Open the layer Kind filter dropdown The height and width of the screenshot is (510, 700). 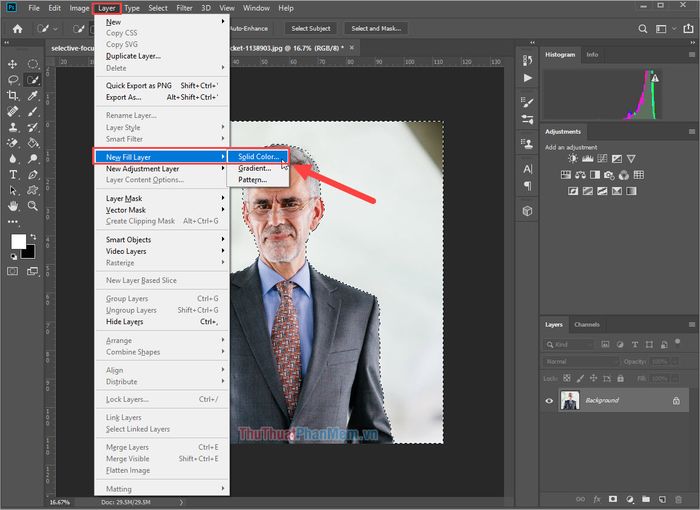(x=569, y=344)
